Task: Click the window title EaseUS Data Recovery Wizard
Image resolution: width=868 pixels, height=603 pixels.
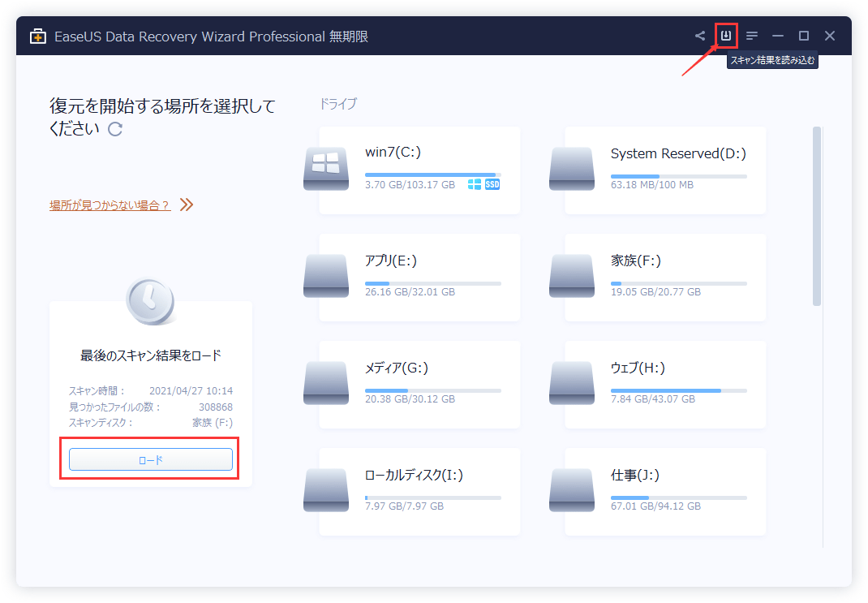Action: pyautogui.click(x=211, y=37)
